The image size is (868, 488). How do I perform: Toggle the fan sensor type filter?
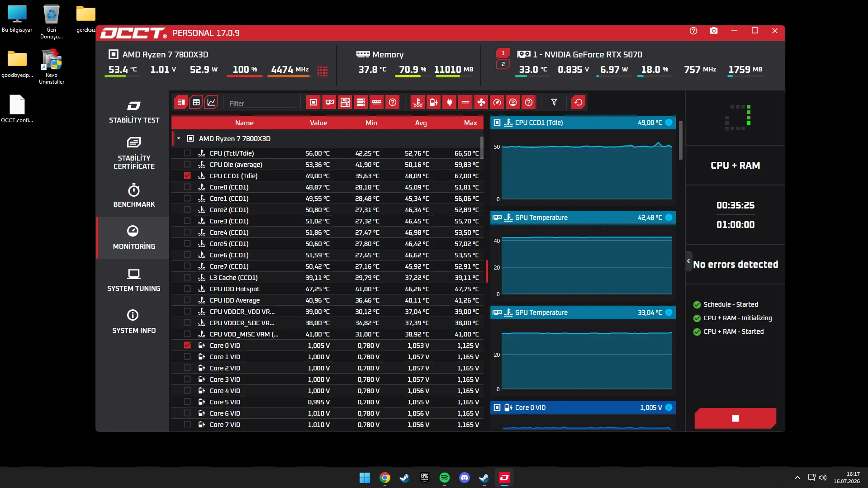point(481,102)
